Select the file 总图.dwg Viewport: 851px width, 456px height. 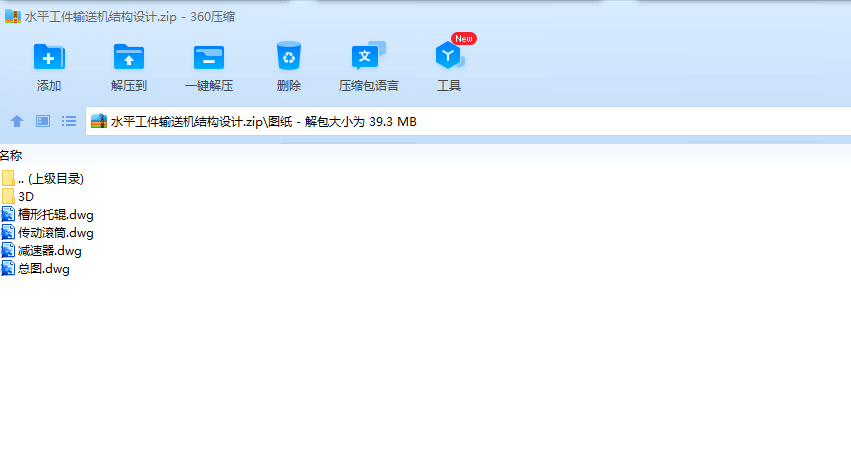[35, 268]
